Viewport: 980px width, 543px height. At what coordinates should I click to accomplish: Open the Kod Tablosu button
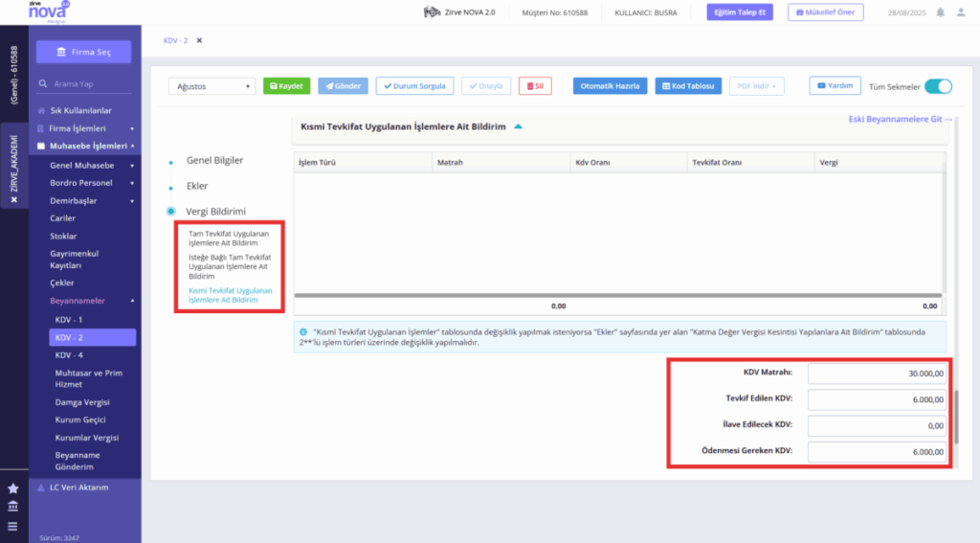(x=688, y=86)
